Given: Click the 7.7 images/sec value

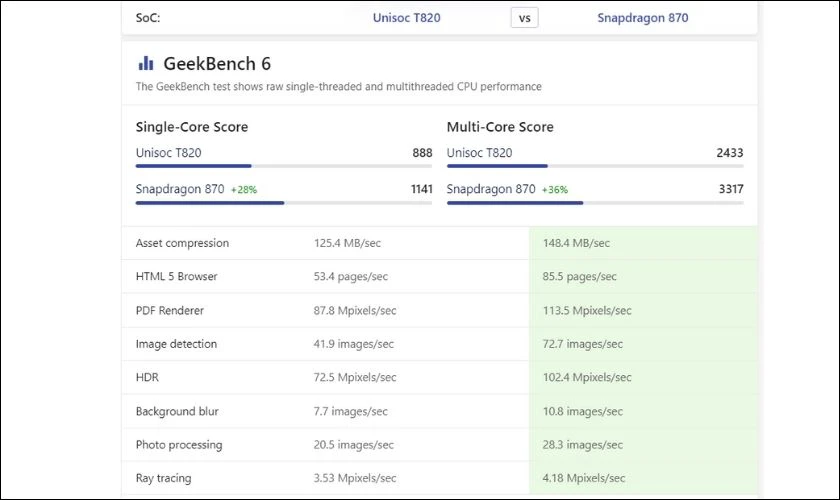Looking at the screenshot, I should click(x=351, y=412).
